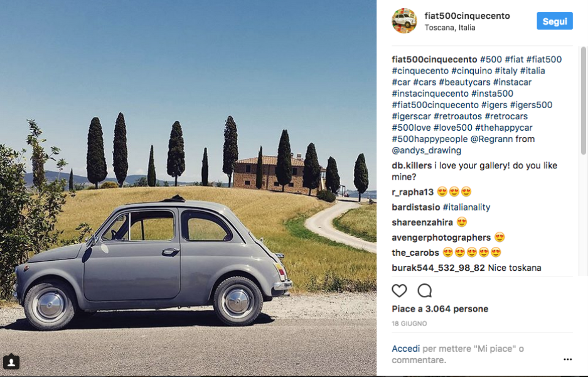Viewport: 588px width, 377px height.
Task: Open the Toscana, Italia location link
Action: (449, 28)
